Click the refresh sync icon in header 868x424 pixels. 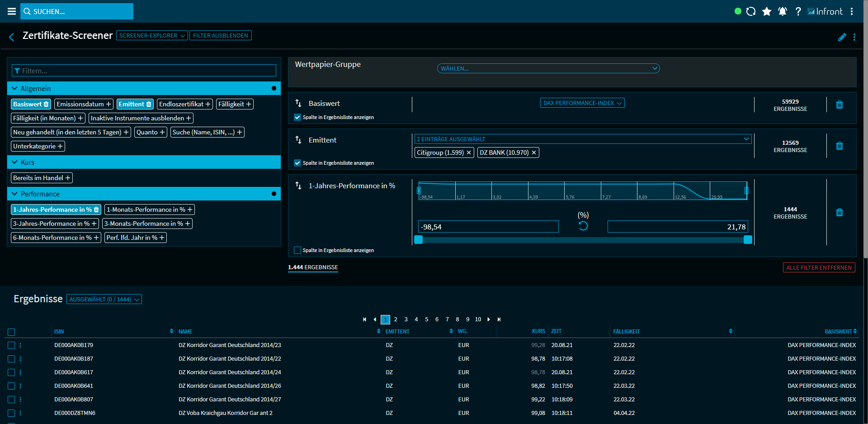[751, 11]
